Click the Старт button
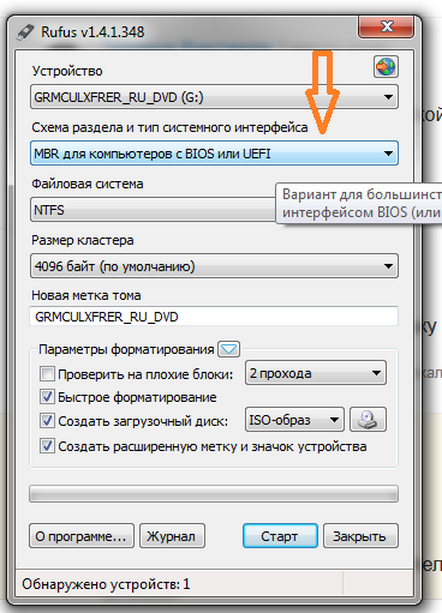Screen dimensions: 442x613 click(x=280, y=536)
